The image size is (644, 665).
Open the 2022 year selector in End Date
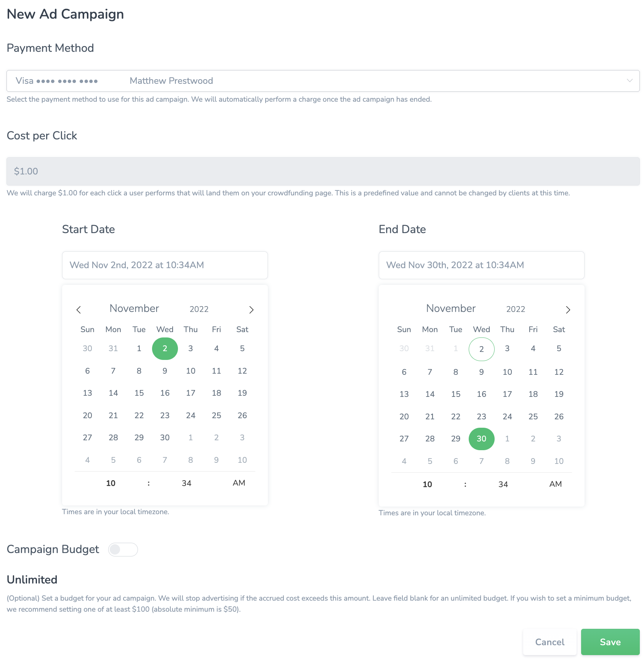pos(516,309)
